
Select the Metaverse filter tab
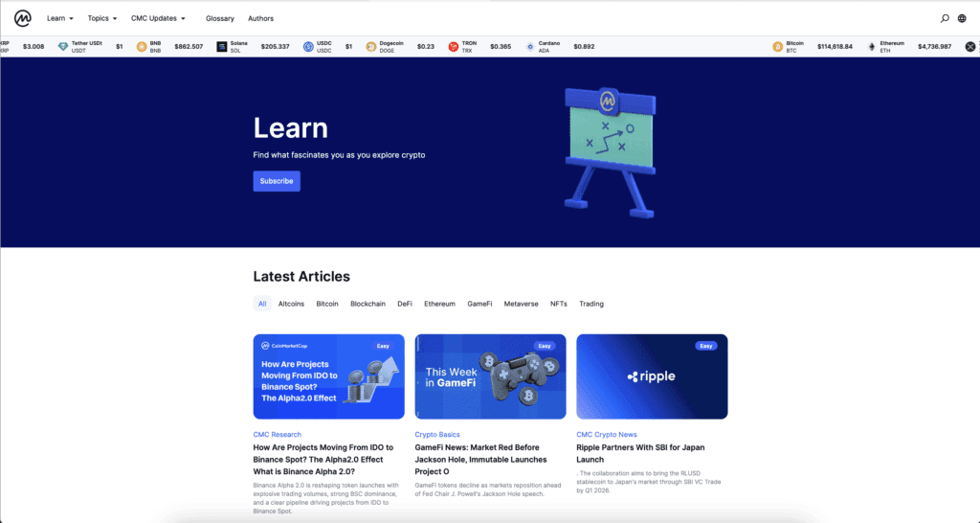[521, 304]
